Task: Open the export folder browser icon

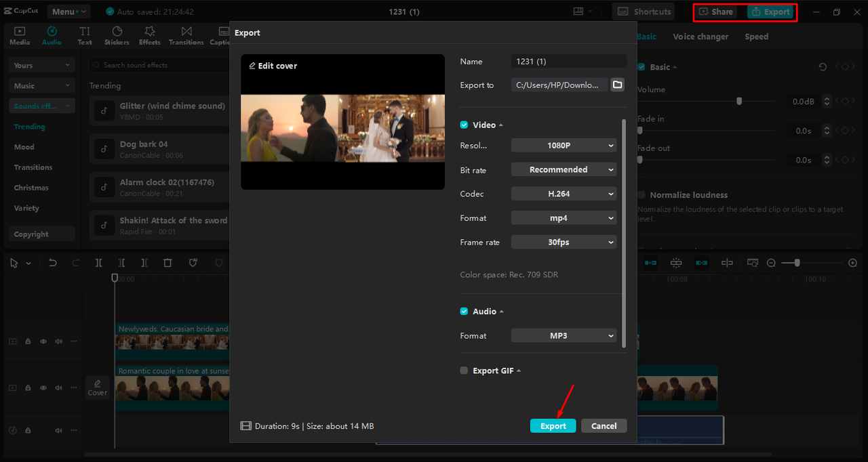Action: [617, 85]
